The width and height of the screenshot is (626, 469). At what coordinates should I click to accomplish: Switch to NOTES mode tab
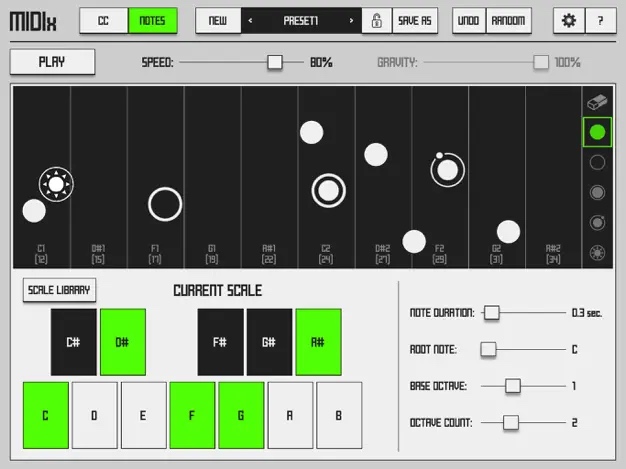point(153,20)
